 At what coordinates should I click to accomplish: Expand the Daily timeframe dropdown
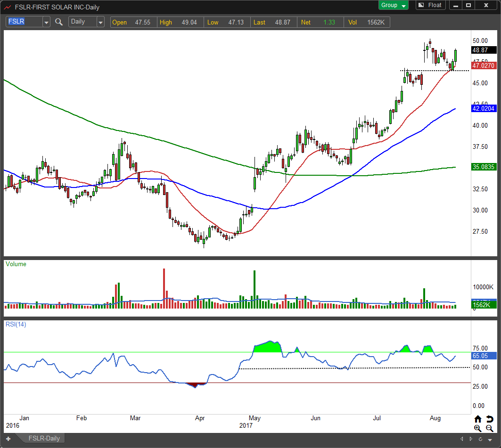tap(100, 22)
